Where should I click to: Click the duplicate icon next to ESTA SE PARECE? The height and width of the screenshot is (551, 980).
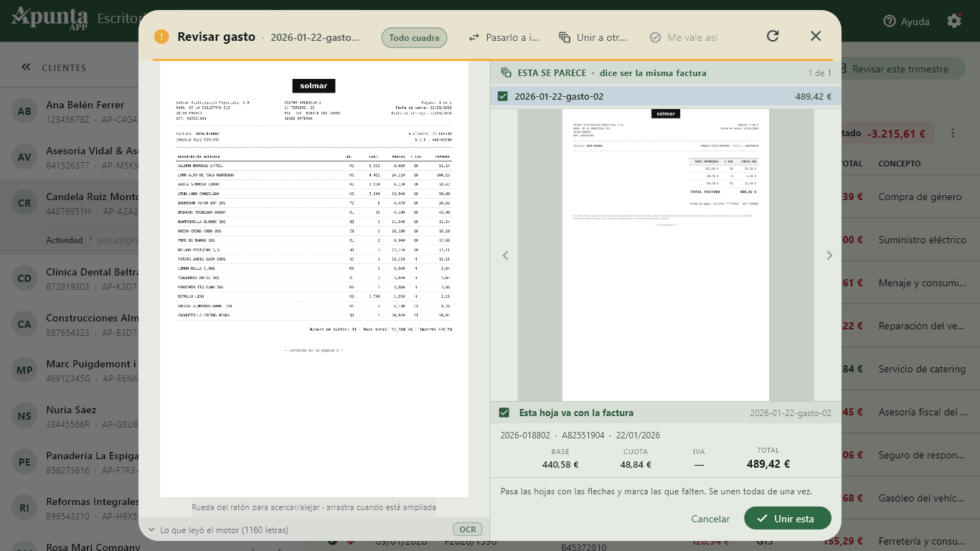point(507,73)
